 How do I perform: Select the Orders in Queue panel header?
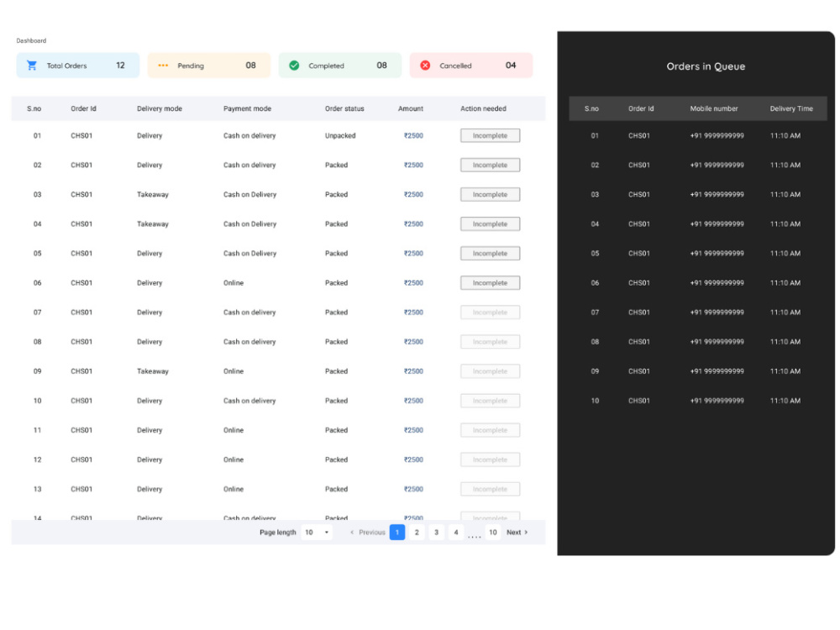coord(705,66)
